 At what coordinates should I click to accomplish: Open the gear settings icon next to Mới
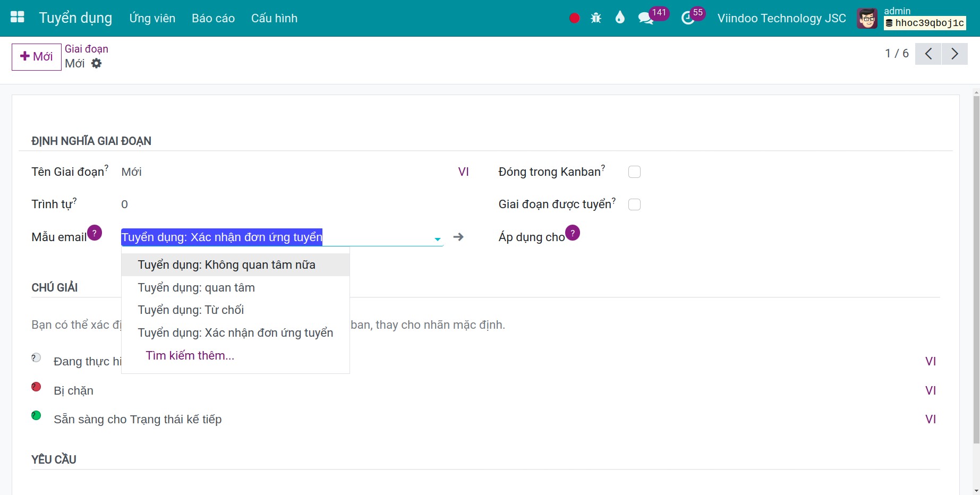96,63
